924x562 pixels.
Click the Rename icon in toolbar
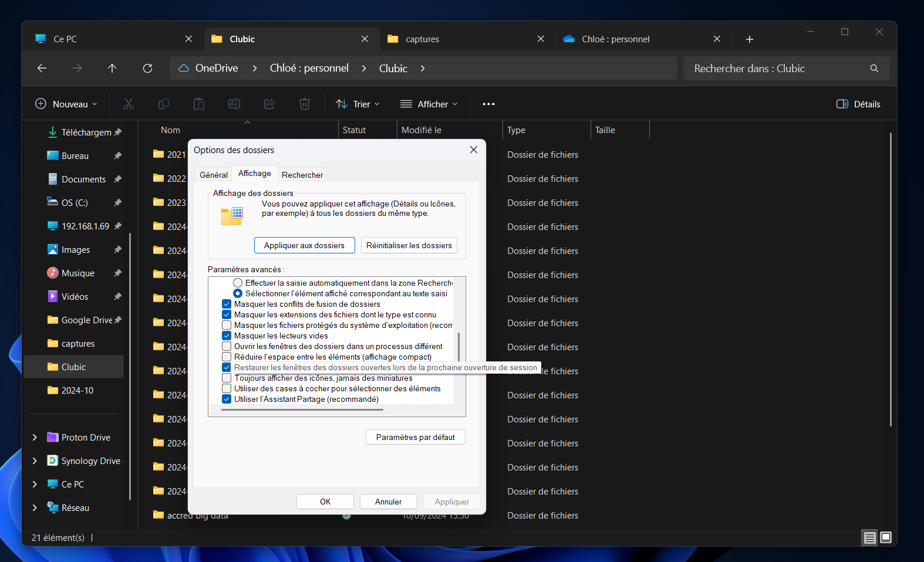[x=234, y=104]
